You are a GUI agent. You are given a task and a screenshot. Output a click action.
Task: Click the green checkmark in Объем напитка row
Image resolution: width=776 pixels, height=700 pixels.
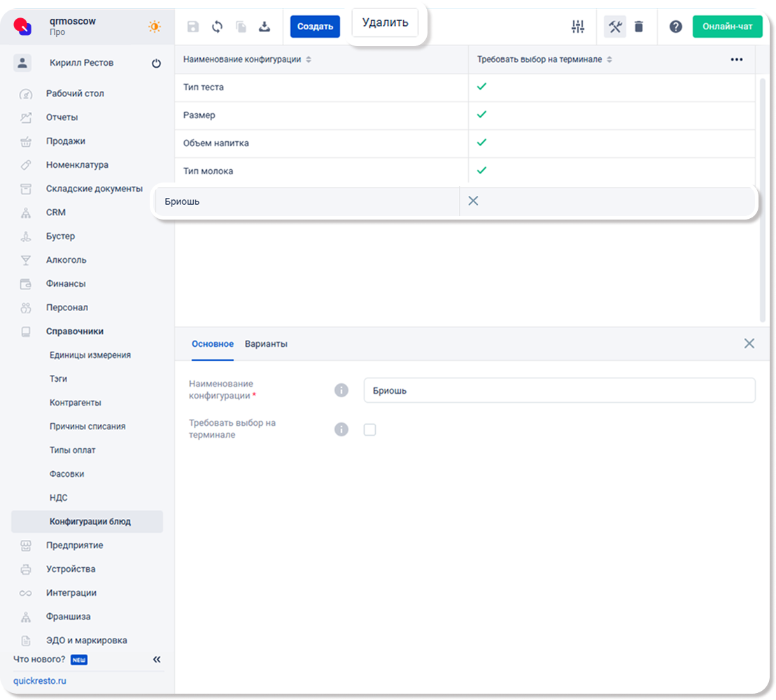coord(481,143)
